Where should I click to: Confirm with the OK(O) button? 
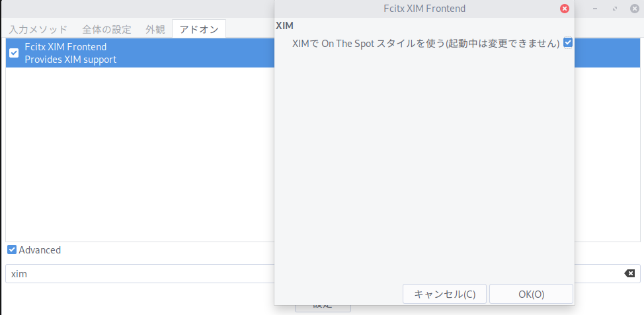(x=531, y=294)
